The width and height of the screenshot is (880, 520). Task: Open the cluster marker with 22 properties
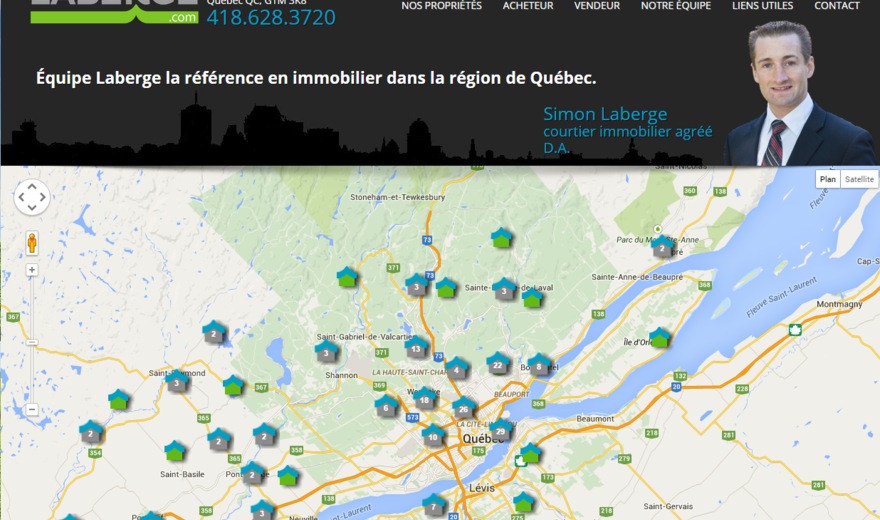[x=498, y=364]
